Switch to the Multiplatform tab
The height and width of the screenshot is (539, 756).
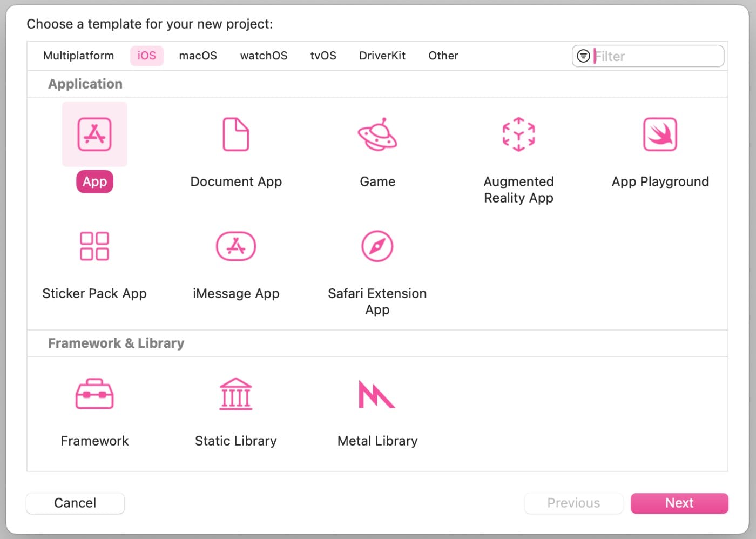click(79, 56)
